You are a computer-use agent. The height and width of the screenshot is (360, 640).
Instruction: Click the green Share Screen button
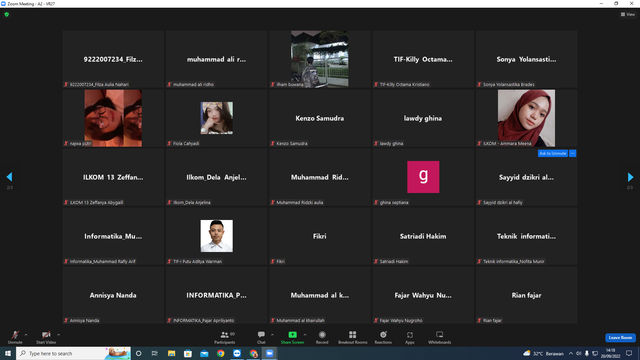pyautogui.click(x=292, y=337)
